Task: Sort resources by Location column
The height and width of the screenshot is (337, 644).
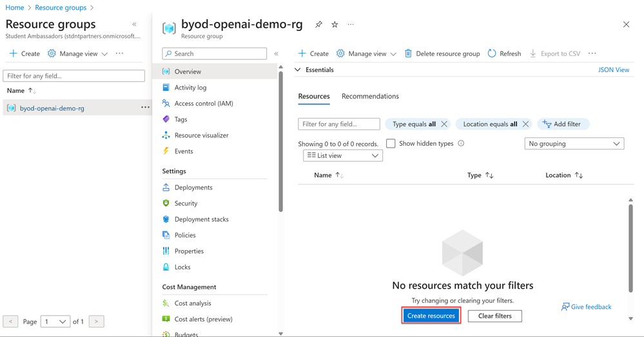Action: point(564,175)
